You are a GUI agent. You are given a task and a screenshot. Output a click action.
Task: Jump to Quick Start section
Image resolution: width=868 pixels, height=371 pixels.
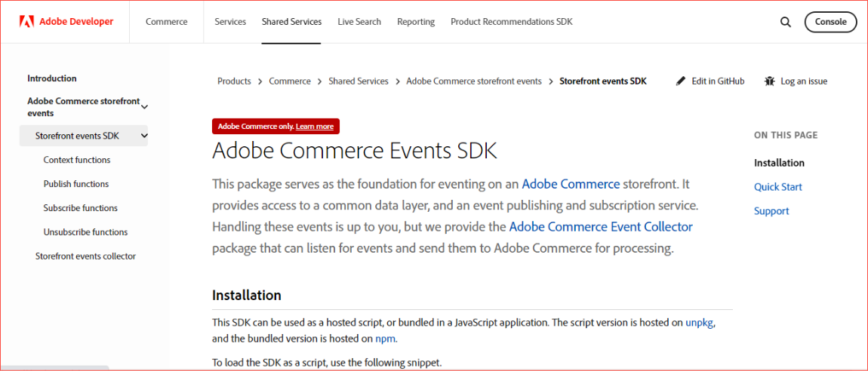tap(777, 187)
